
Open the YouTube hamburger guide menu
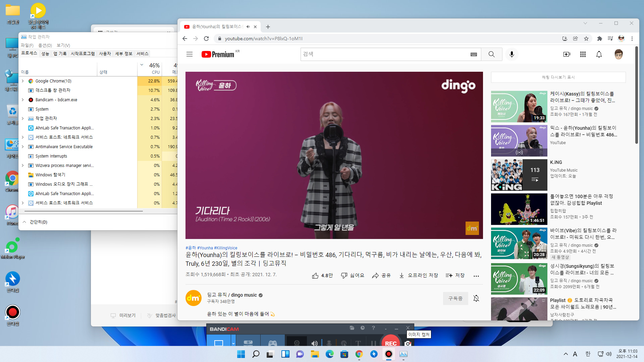190,54
